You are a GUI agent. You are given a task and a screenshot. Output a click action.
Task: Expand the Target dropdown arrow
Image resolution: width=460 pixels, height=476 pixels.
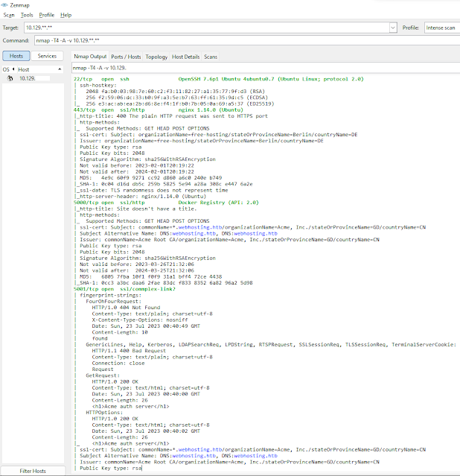393,28
